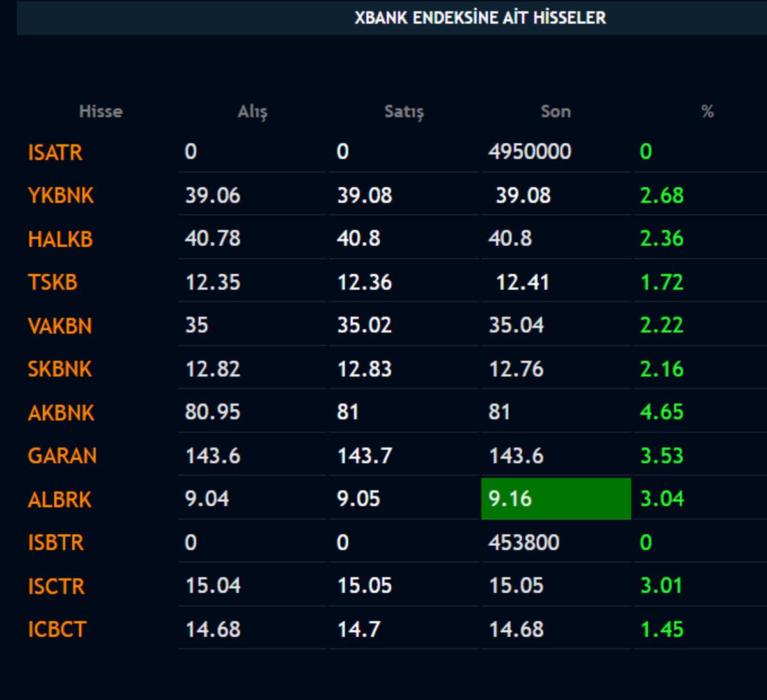
Task: Select the GARAN stock symbol
Action: [62, 456]
